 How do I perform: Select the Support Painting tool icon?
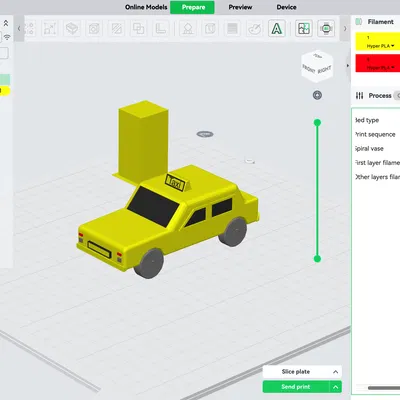pos(188,29)
